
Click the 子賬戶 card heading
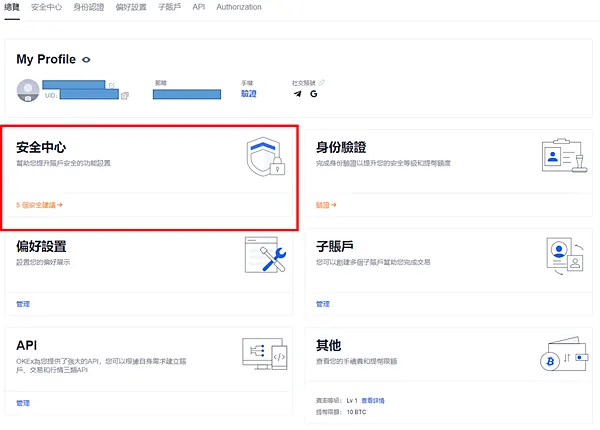(x=334, y=246)
